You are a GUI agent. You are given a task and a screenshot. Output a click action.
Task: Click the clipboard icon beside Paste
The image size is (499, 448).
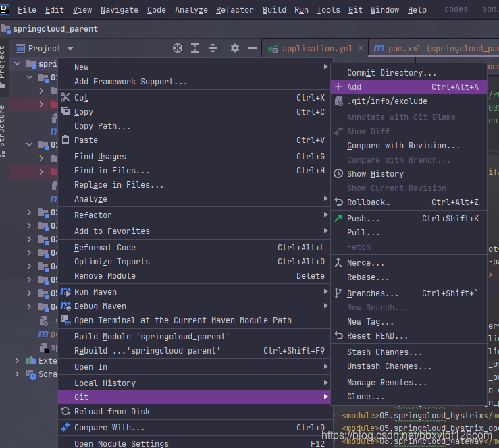(x=65, y=140)
